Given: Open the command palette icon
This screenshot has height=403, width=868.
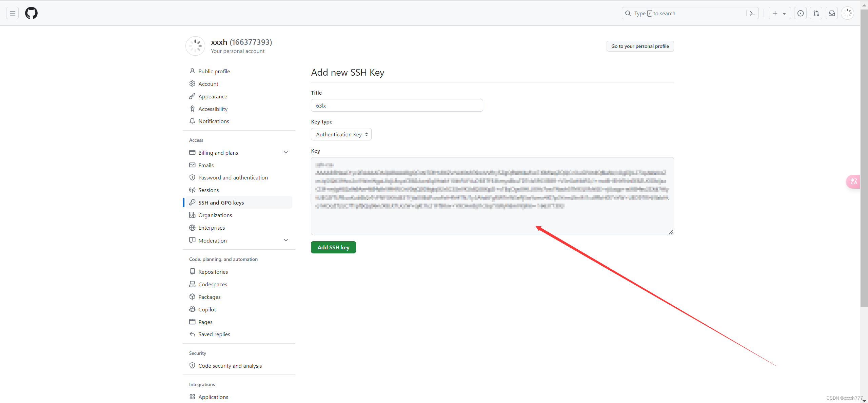Looking at the screenshot, I should (x=752, y=13).
